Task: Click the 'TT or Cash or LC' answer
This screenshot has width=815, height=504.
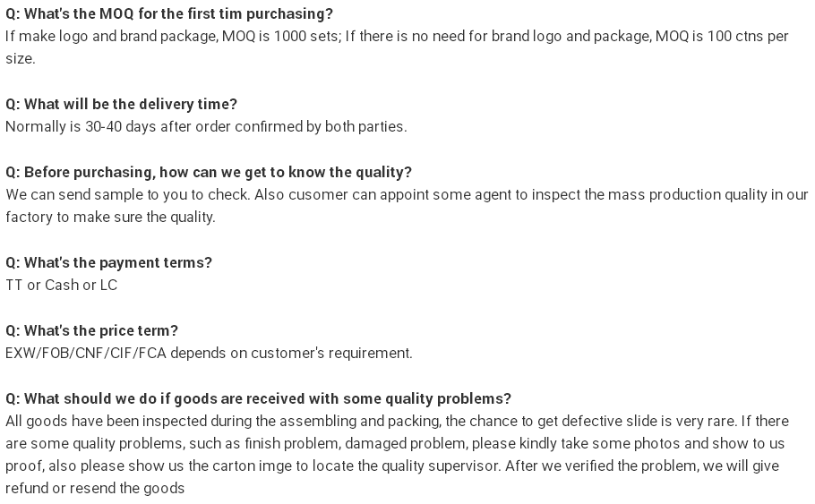Action: point(61,286)
